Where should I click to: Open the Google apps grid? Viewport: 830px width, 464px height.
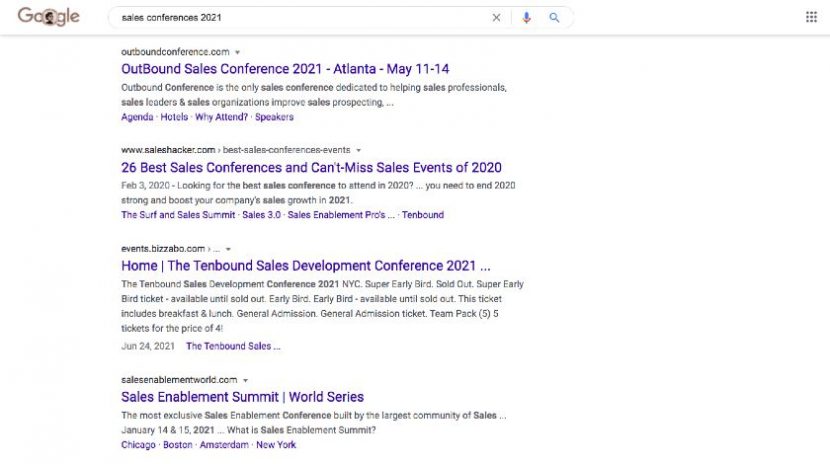click(811, 17)
